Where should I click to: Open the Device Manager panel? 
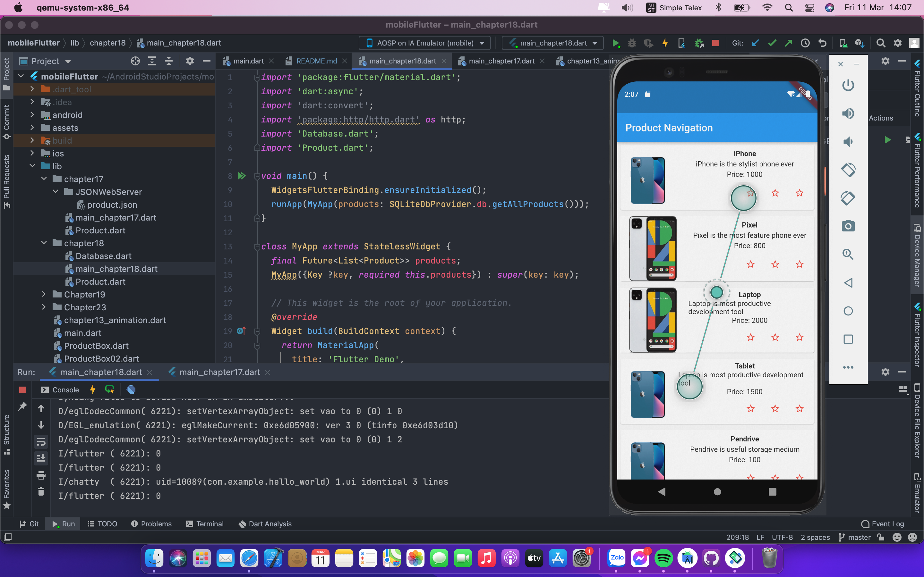918,256
